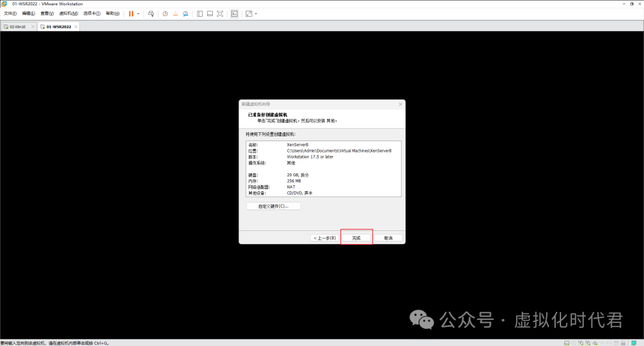The image size is (644, 346).
Task: Close the new virtual machine wizard
Action: [x=400, y=104]
